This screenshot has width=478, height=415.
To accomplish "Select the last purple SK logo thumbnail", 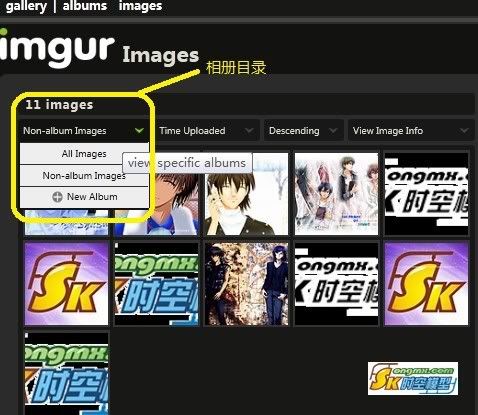I will pyautogui.click(x=426, y=283).
